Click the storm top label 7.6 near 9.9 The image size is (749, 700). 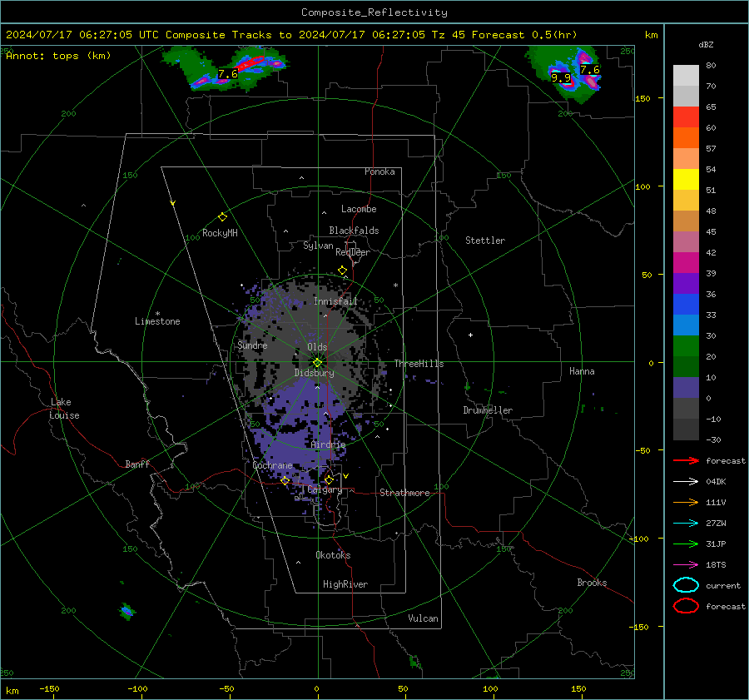(x=590, y=70)
